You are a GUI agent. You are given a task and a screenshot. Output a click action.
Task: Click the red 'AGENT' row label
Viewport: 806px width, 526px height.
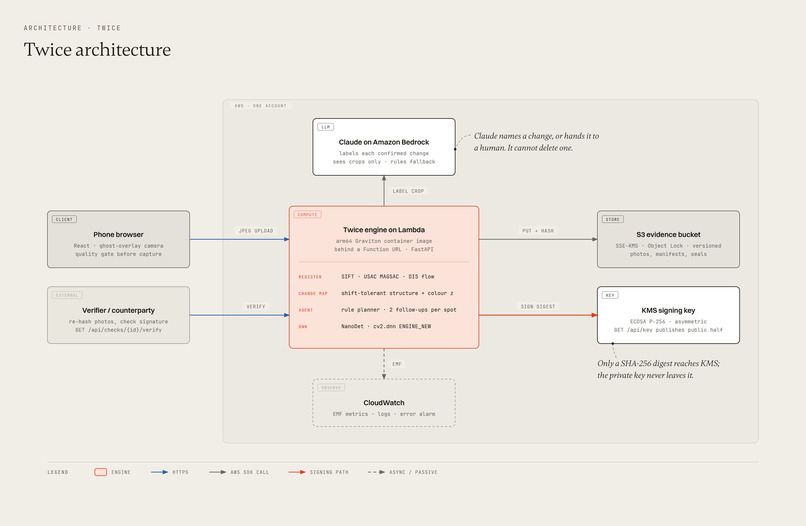305,310
